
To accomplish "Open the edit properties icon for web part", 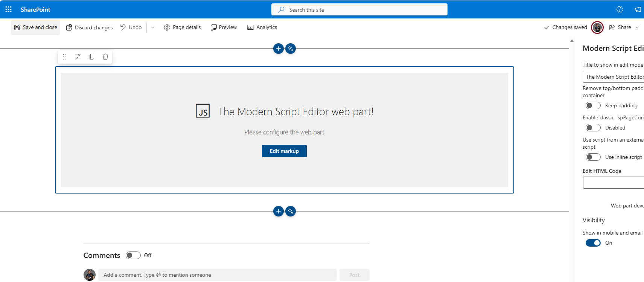I will click(78, 57).
